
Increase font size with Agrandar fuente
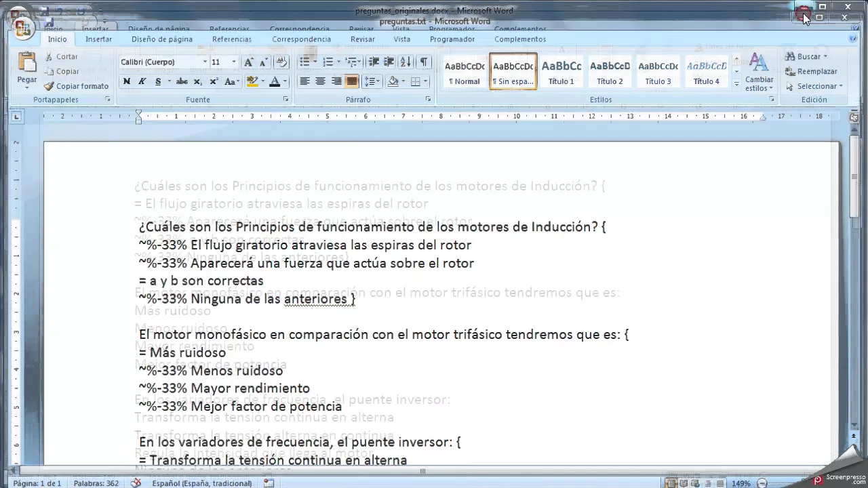tap(248, 62)
